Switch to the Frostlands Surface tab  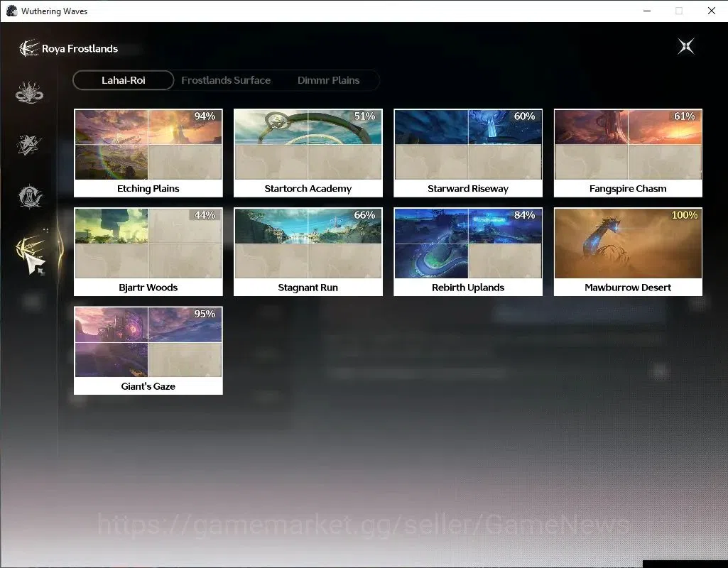click(226, 80)
